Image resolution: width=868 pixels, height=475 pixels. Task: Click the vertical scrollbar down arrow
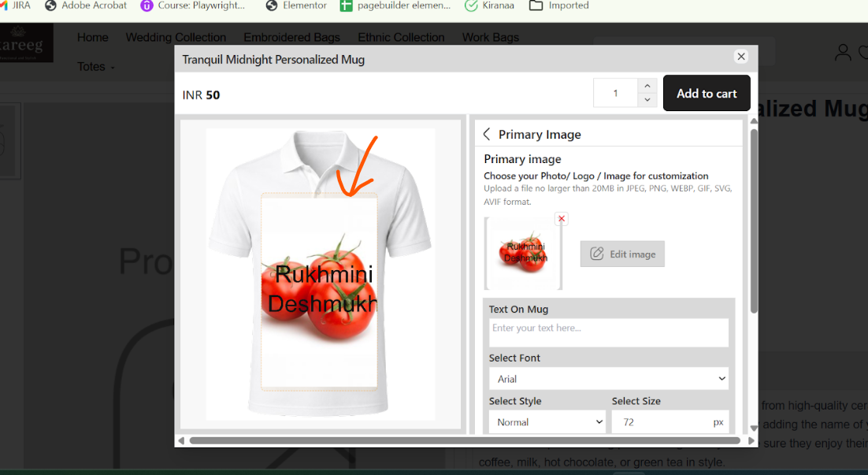point(754,428)
